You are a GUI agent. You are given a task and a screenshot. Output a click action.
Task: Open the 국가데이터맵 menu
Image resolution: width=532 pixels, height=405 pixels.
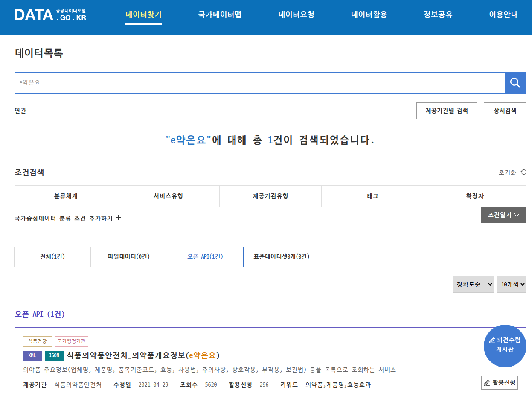click(x=220, y=15)
